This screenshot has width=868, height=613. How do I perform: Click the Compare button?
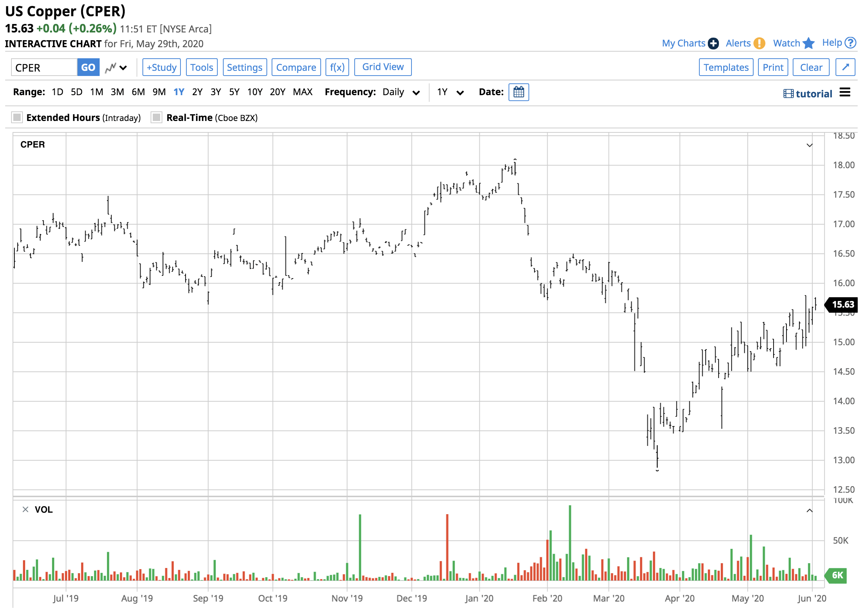click(297, 67)
